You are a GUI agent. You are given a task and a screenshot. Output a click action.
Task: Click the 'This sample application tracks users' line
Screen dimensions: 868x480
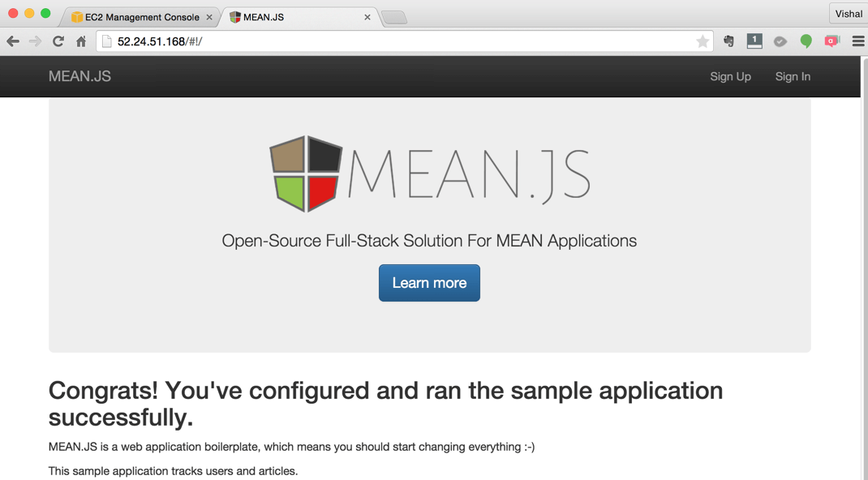coord(174,471)
